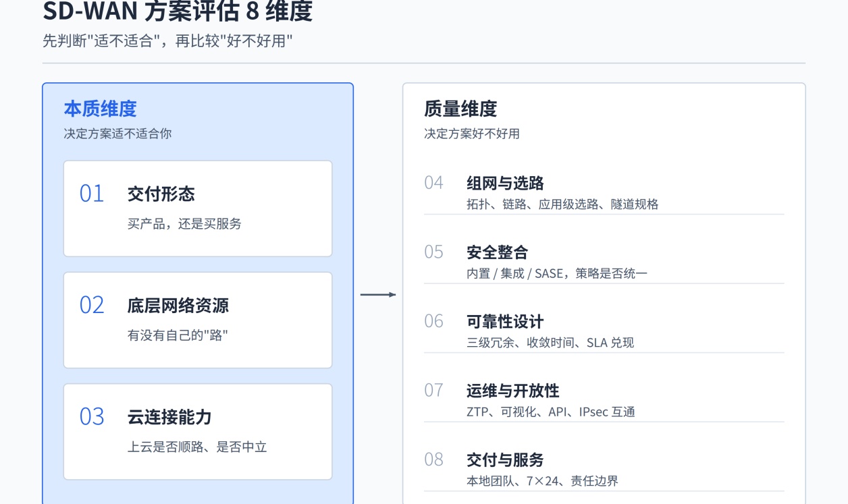Click the text "本地团队、7×24、责任边界"
The image size is (848, 504).
(x=542, y=481)
